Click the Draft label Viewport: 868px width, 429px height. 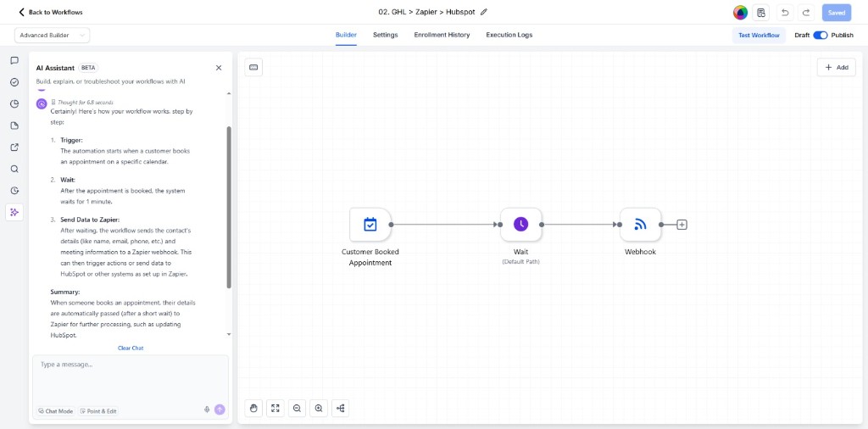pyautogui.click(x=802, y=35)
